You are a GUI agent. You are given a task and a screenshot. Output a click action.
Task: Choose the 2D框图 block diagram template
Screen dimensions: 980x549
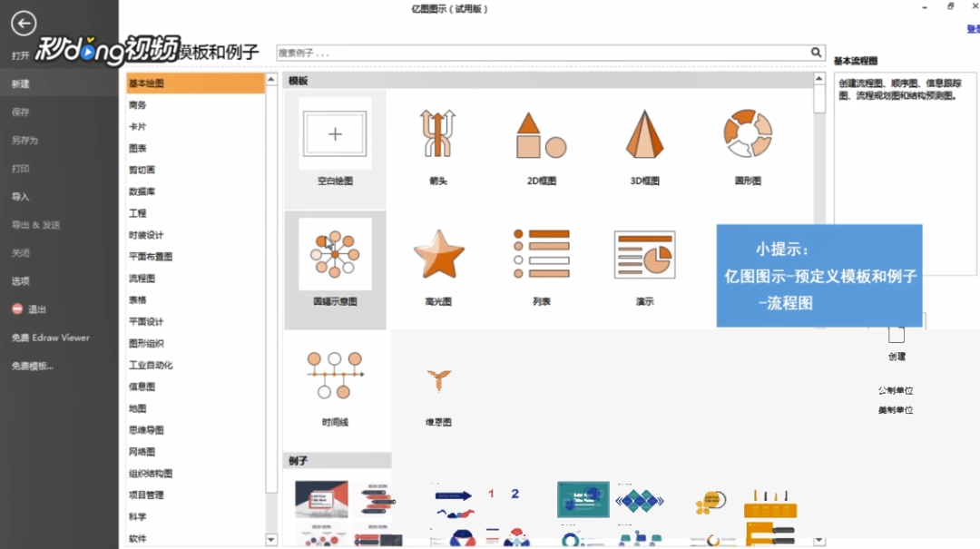(x=541, y=146)
